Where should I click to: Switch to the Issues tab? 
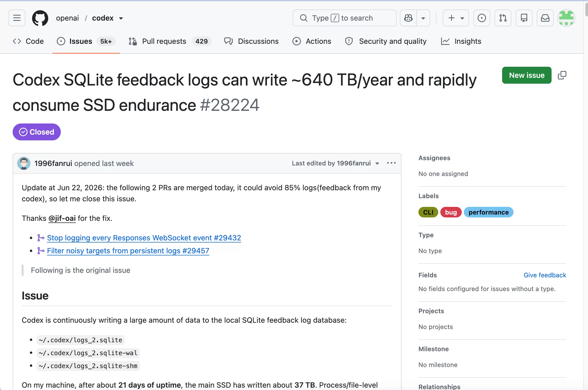pos(86,41)
